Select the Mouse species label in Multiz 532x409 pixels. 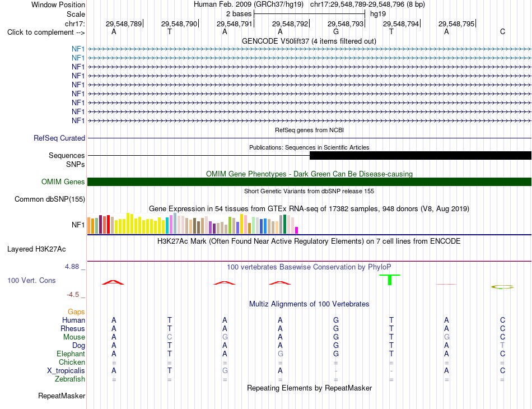point(74,337)
